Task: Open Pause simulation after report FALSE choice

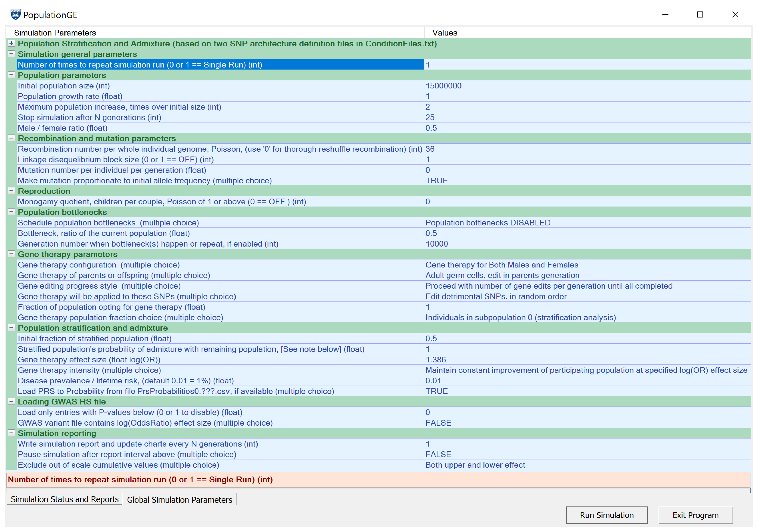Action: pyautogui.click(x=587, y=455)
